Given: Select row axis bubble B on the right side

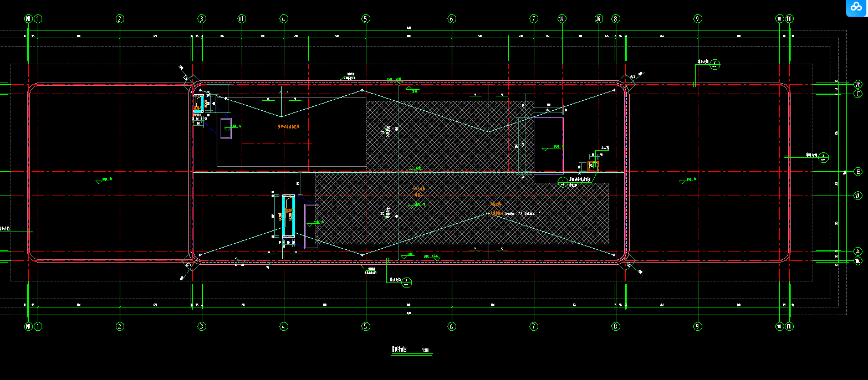Looking at the screenshot, I should tap(858, 172).
